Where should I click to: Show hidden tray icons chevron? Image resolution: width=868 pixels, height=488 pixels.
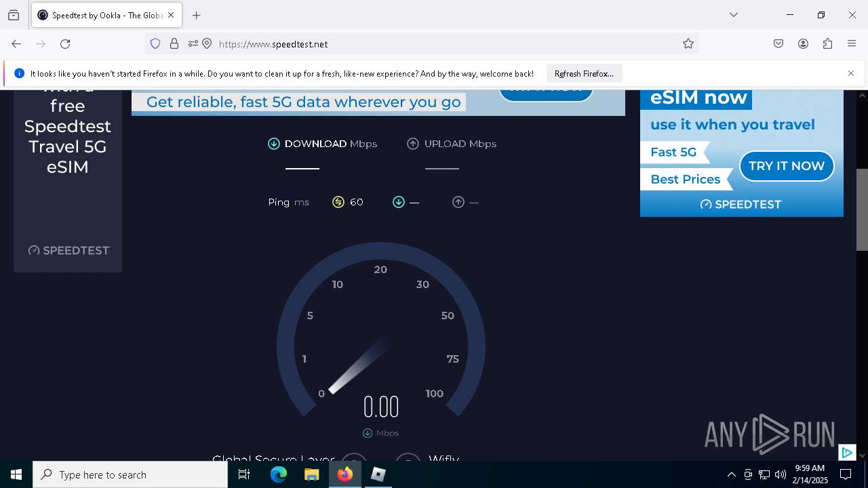click(x=731, y=474)
